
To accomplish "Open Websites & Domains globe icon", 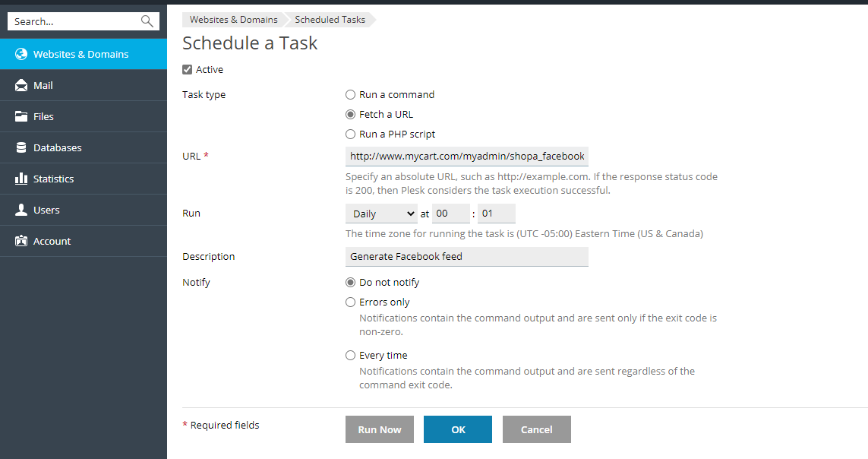I will tap(21, 54).
